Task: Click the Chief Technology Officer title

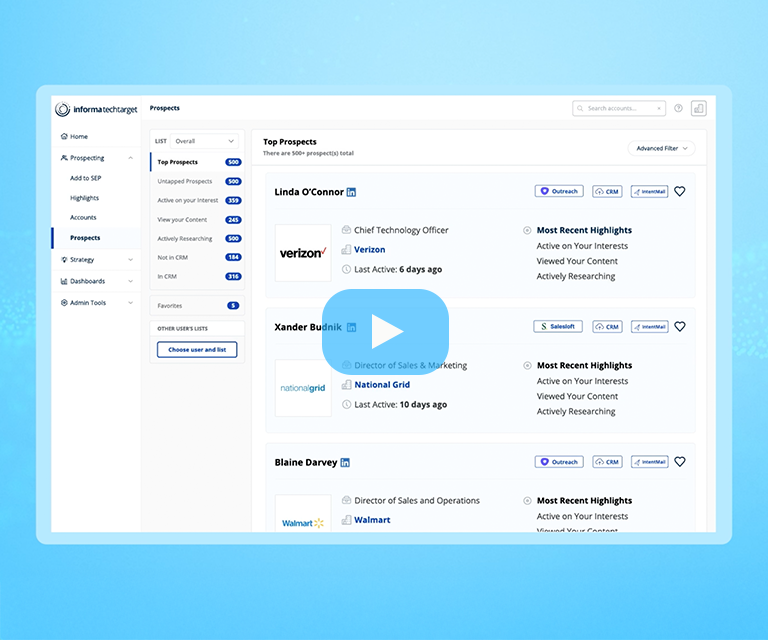Action: point(401,230)
